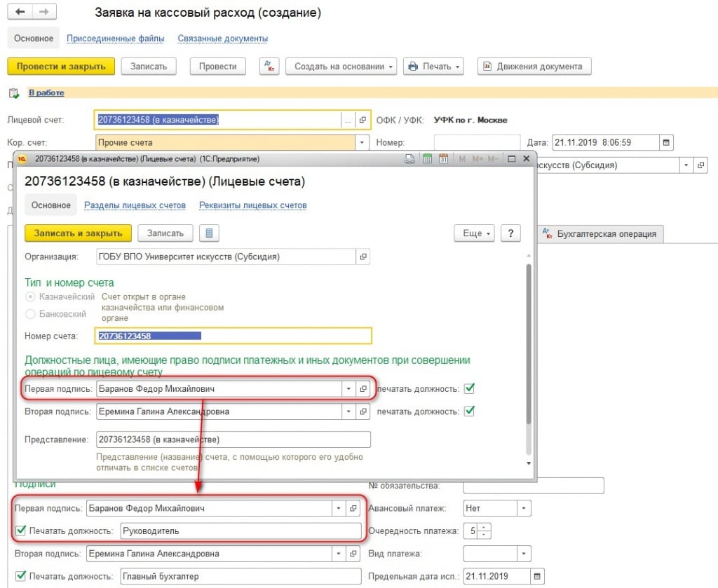Image resolution: width=718 pixels, height=588 pixels.
Task: Click Записать button in dialog
Action: pyautogui.click(x=165, y=233)
